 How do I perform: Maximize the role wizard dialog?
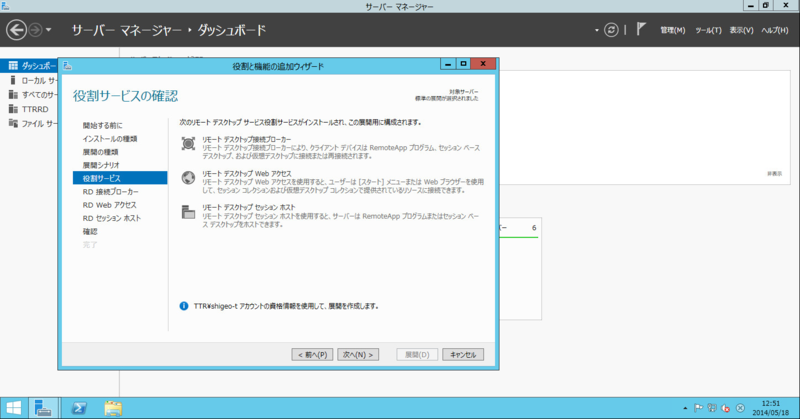pyautogui.click(x=463, y=64)
